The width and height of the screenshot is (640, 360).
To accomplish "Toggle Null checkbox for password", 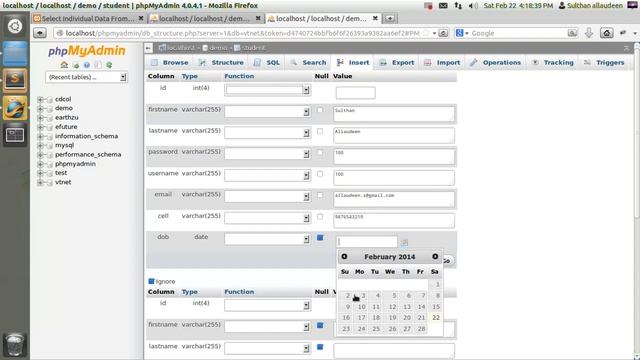I will (320, 153).
